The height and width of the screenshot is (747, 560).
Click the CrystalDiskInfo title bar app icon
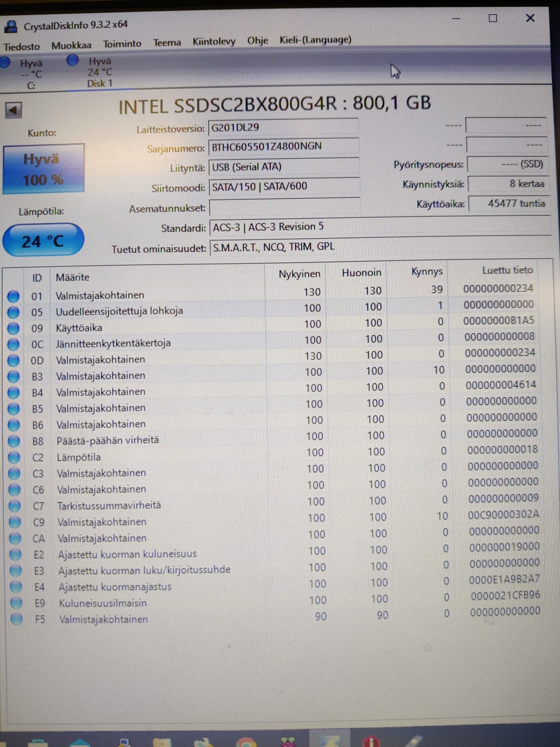(x=10, y=26)
